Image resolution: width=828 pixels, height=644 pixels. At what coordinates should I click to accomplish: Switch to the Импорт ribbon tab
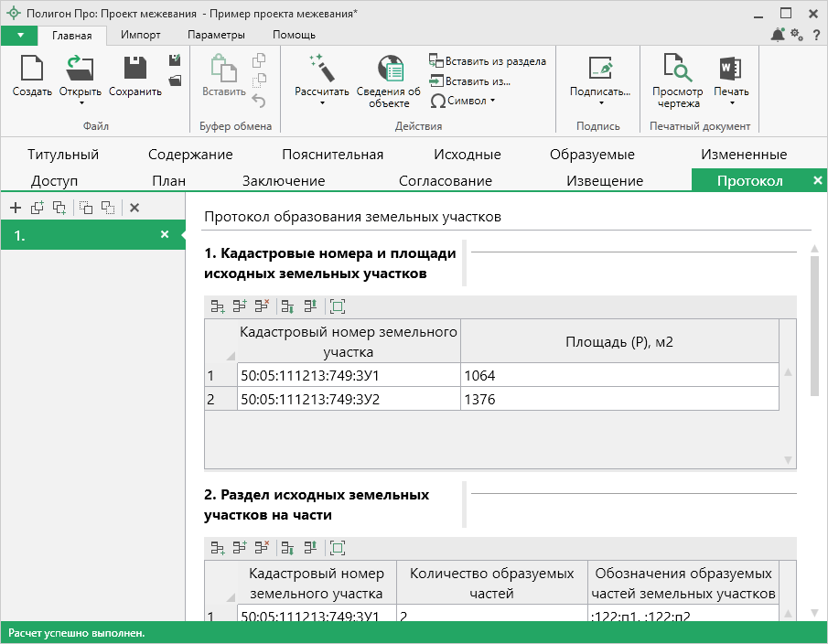tap(141, 35)
